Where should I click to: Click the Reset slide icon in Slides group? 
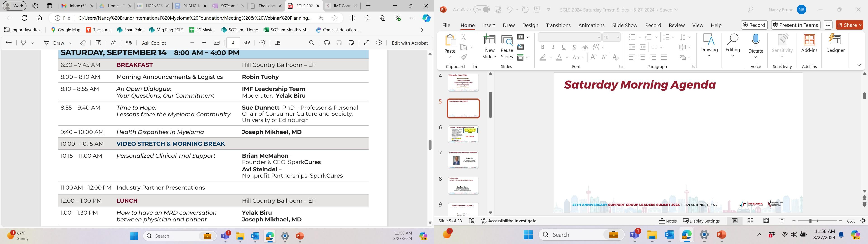(x=521, y=47)
